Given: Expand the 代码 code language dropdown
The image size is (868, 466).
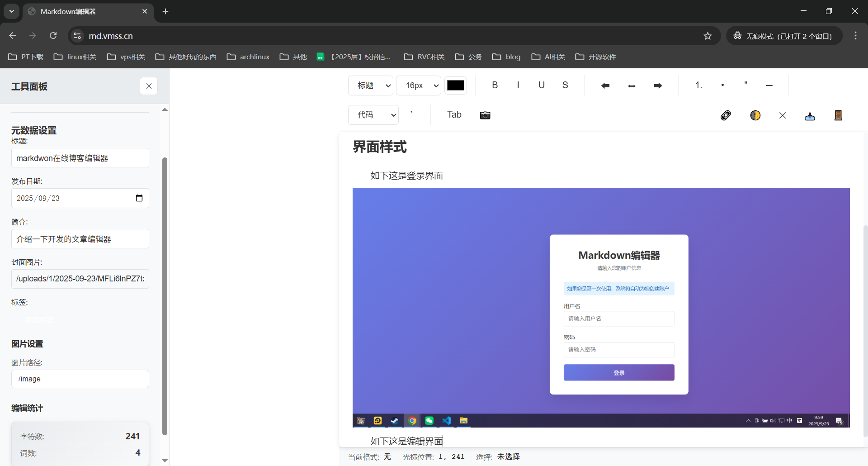Looking at the screenshot, I should pyautogui.click(x=373, y=115).
